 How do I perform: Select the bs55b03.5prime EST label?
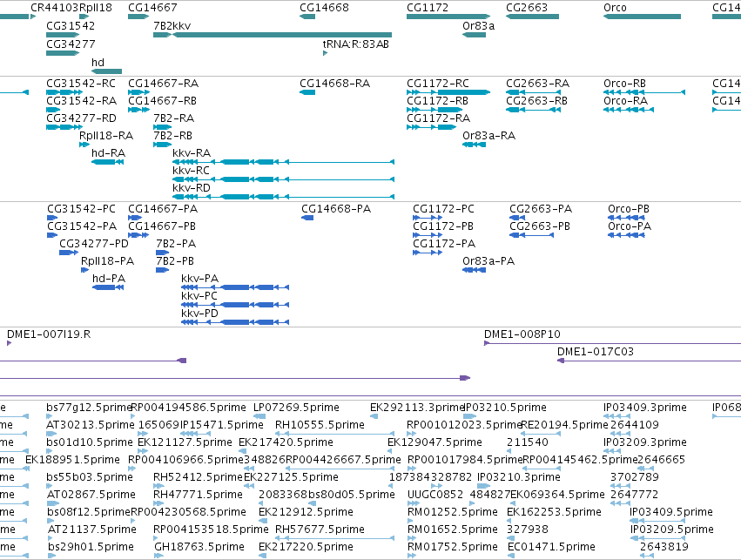pyautogui.click(x=90, y=477)
